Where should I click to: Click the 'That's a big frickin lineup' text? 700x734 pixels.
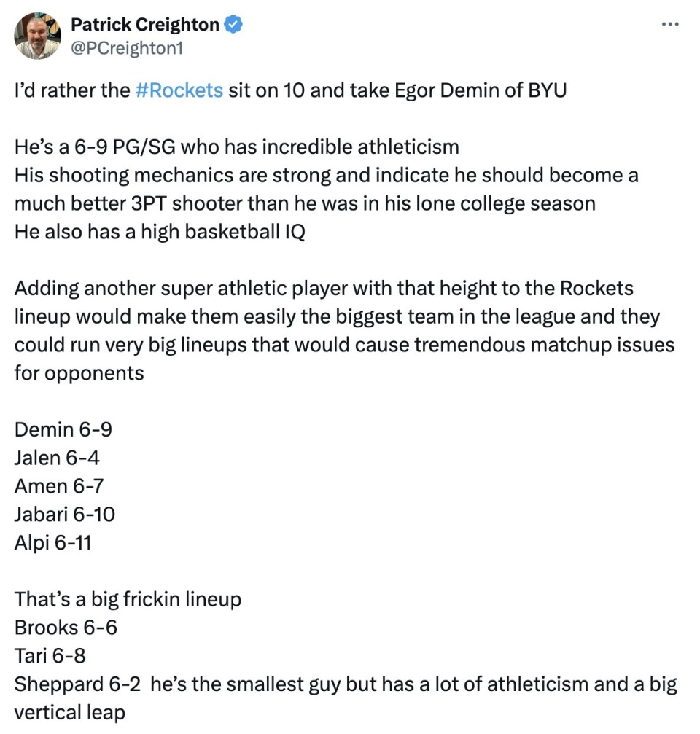pyautogui.click(x=128, y=599)
